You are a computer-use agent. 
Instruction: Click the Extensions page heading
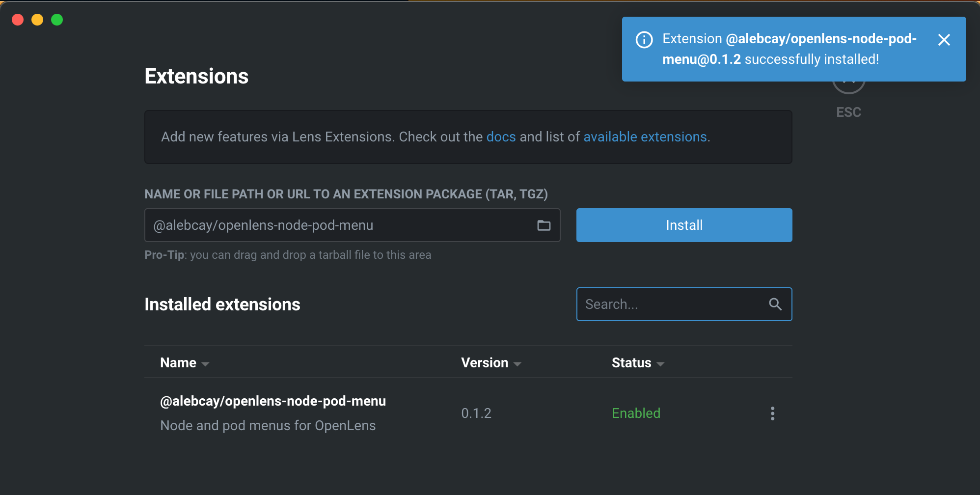point(196,77)
